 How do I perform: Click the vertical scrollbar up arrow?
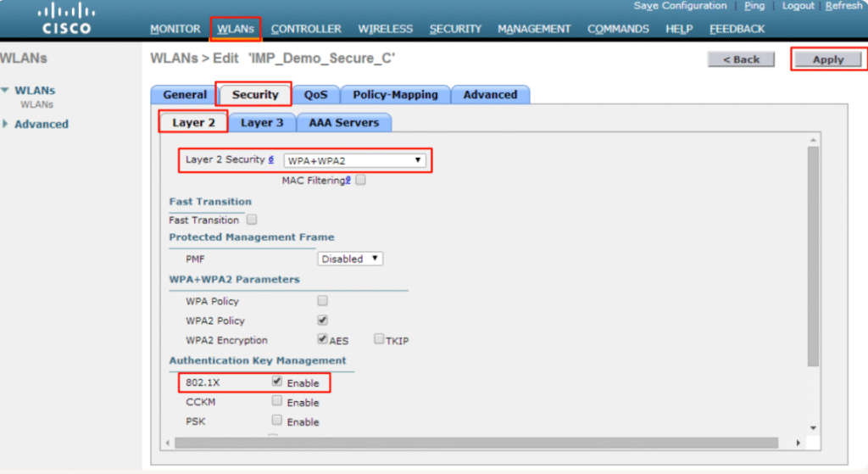click(x=813, y=140)
